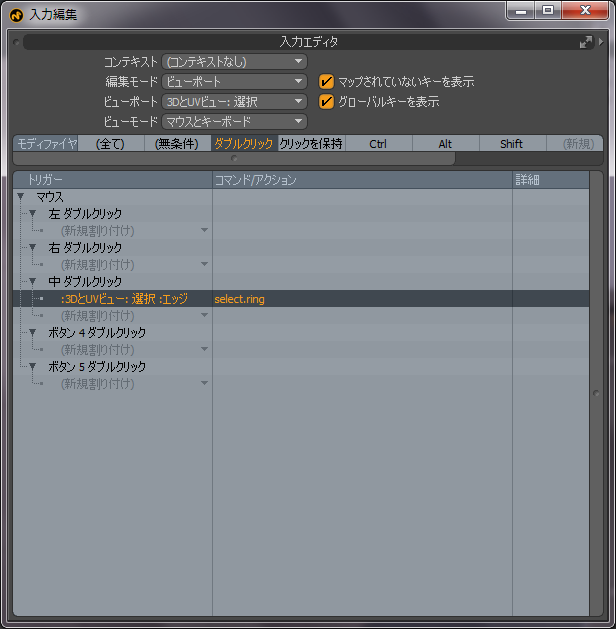Viewport: 616px width, 629px height.
Task: Collapse the 右 ダブルクリック node
Action: (x=33, y=248)
